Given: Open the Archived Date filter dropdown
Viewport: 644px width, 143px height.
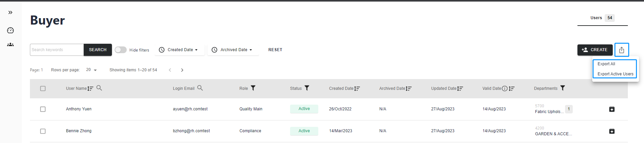Looking at the screenshot, I should tap(233, 50).
